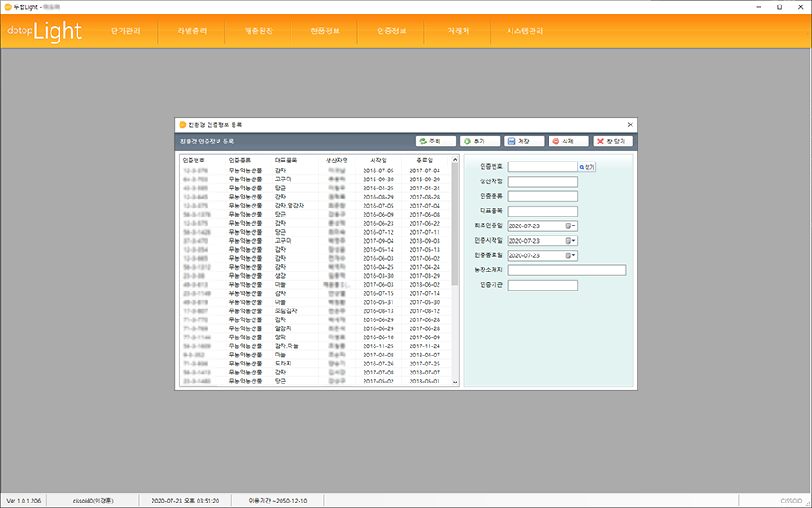Click the red 삭제 (delete) button
Screen dimensions: 812x508
tap(567, 142)
